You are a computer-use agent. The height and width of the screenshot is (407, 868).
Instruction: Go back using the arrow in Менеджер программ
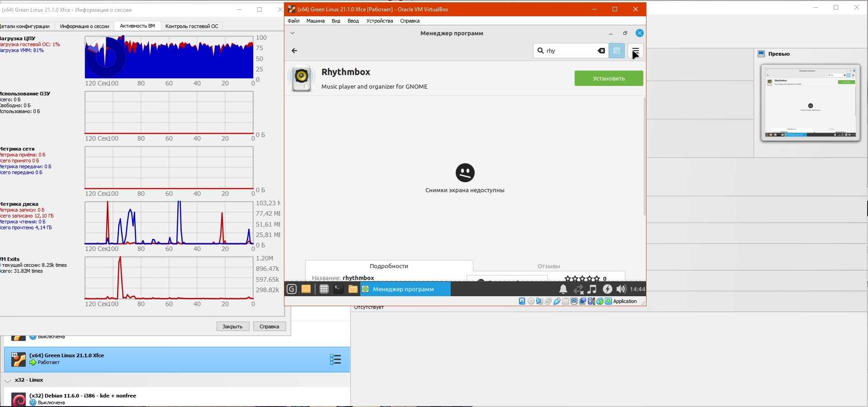294,51
